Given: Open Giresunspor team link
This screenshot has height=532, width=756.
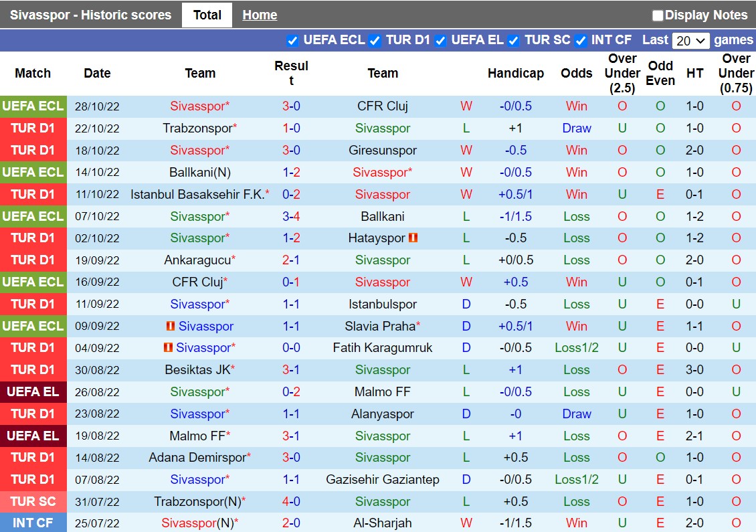Looking at the screenshot, I should coord(382,150).
